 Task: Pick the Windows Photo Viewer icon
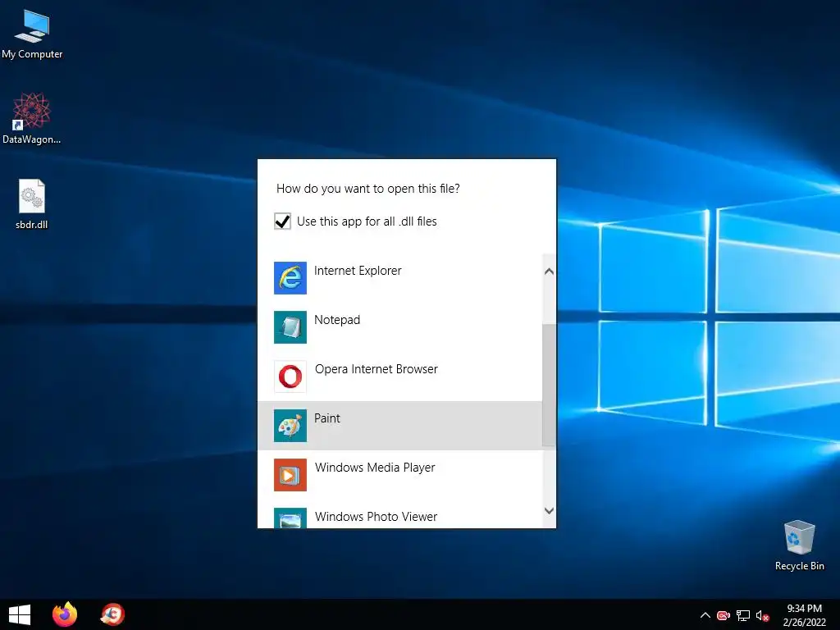[x=290, y=518]
